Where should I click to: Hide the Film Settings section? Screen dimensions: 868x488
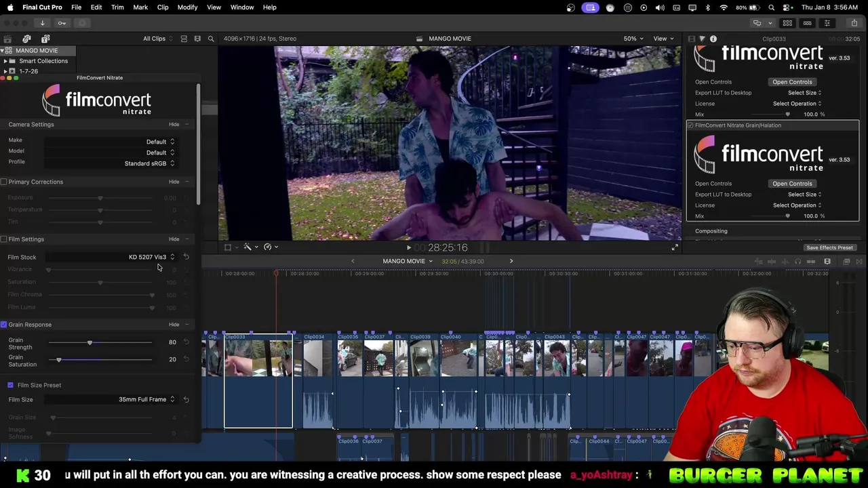[174, 239]
